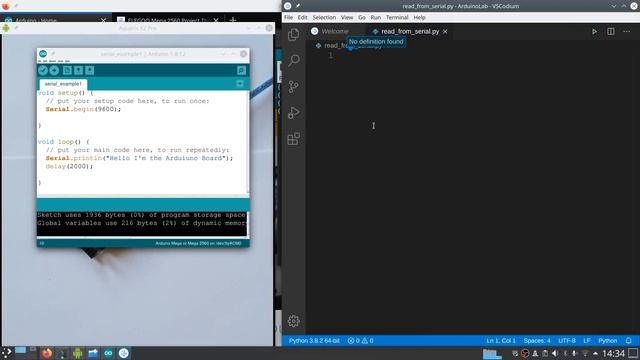Open the Search view in VSCodium

pos(293,60)
